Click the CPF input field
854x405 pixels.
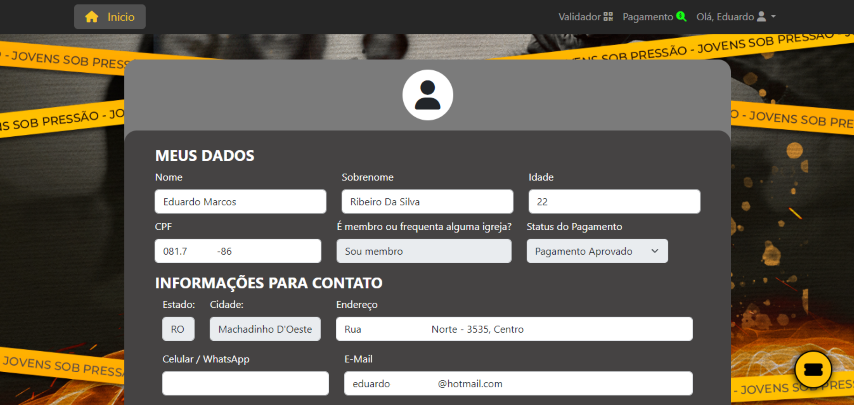coord(238,251)
